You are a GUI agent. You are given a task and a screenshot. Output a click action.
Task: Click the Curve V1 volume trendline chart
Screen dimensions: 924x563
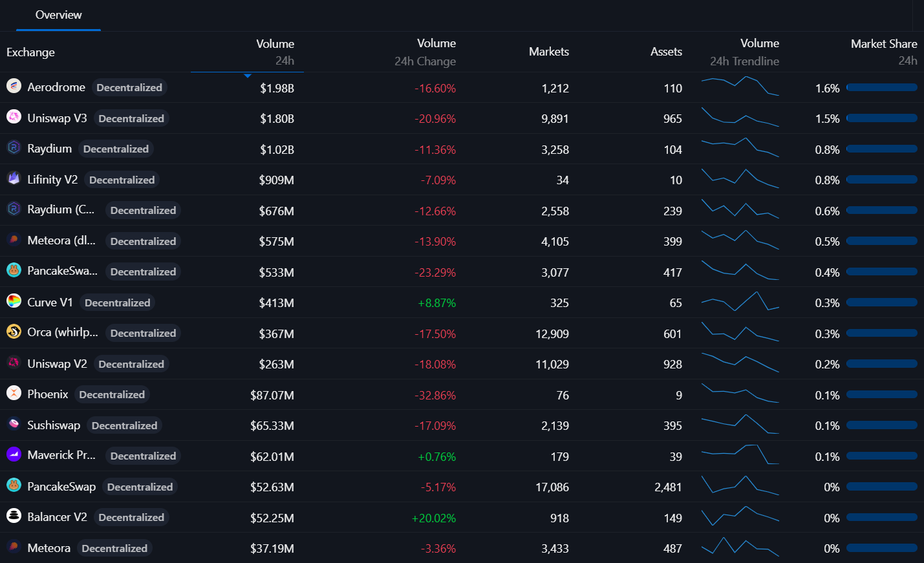coord(740,301)
